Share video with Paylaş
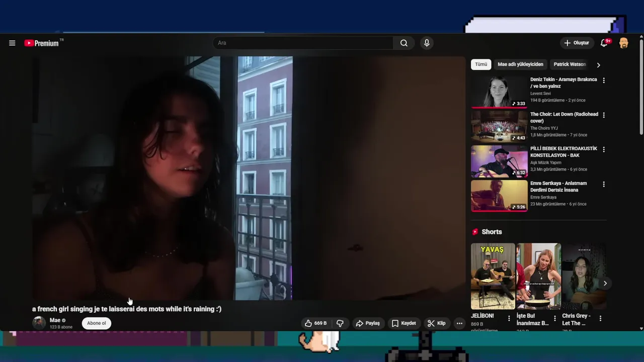Image resolution: width=644 pixels, height=362 pixels. [368, 323]
